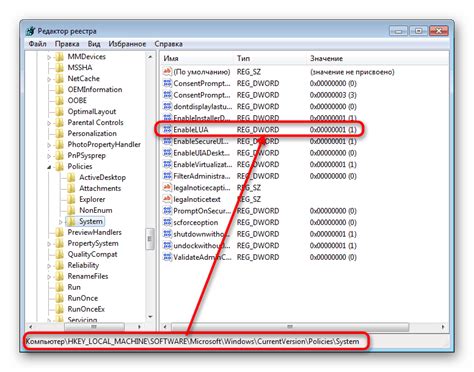Screen dimensions: 474x372
Task: Click the EnableLUA DWORD value icon
Action: pos(167,130)
